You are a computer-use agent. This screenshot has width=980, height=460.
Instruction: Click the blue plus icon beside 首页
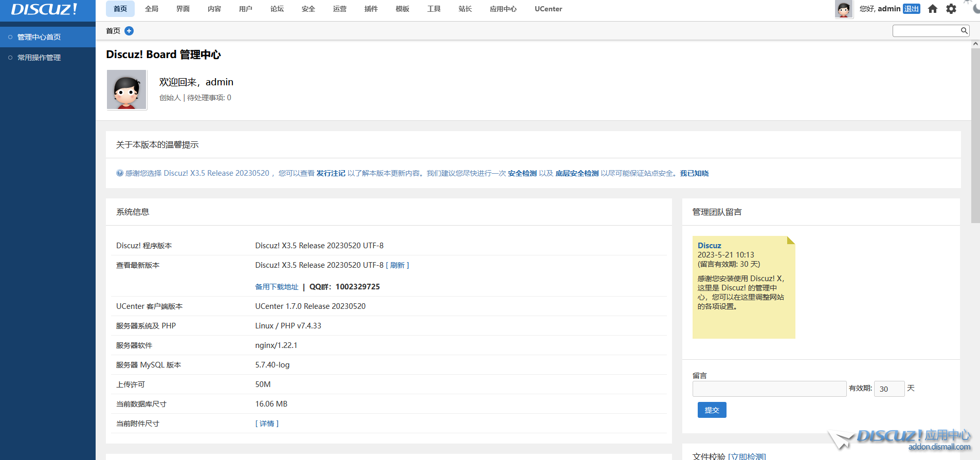(x=129, y=31)
